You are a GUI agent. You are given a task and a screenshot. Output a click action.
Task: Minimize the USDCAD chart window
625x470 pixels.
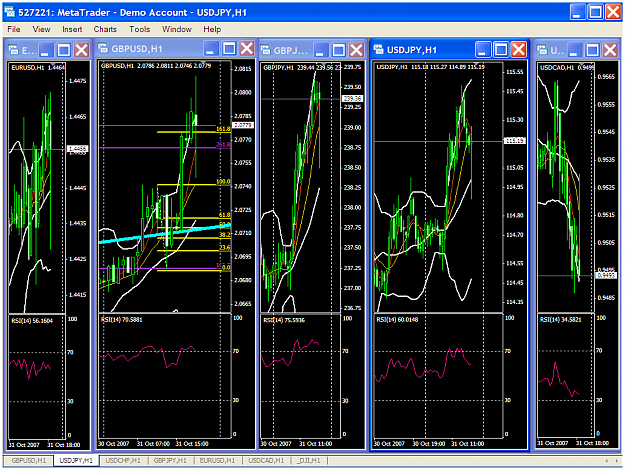click(x=574, y=50)
